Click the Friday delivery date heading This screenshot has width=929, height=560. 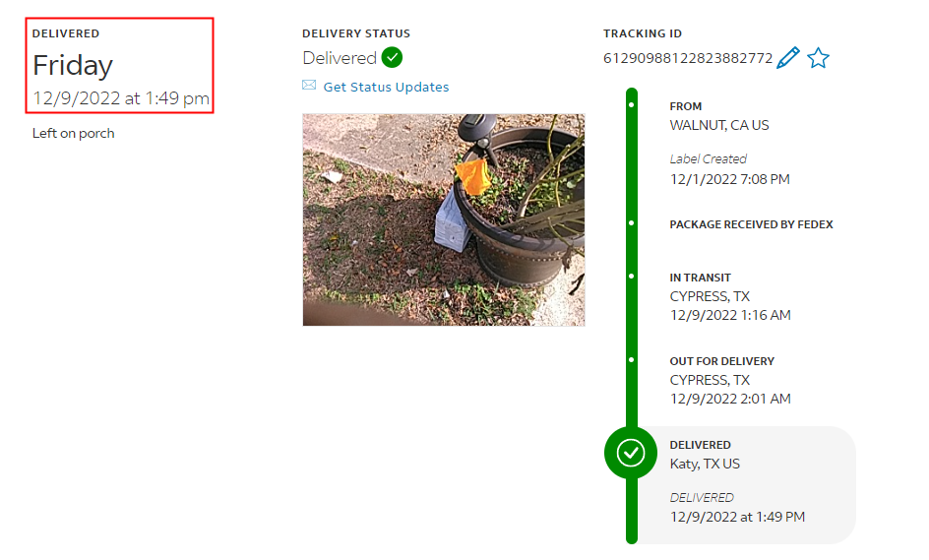pyautogui.click(x=72, y=65)
